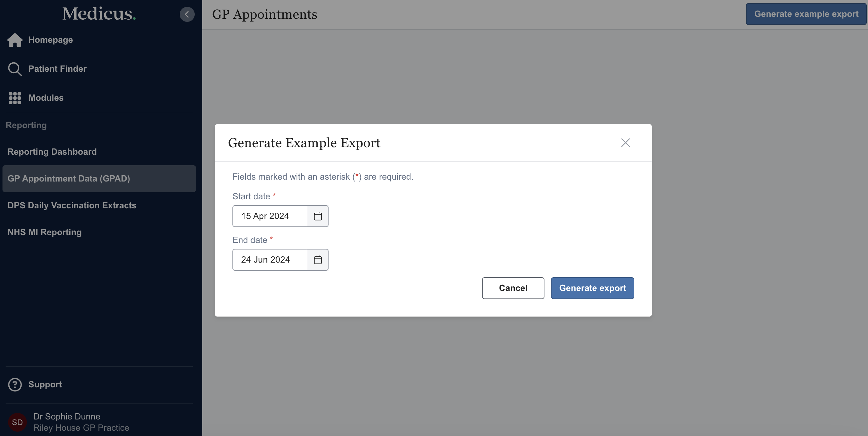Open the Start date calendar picker
This screenshot has height=436, width=868.
point(317,216)
